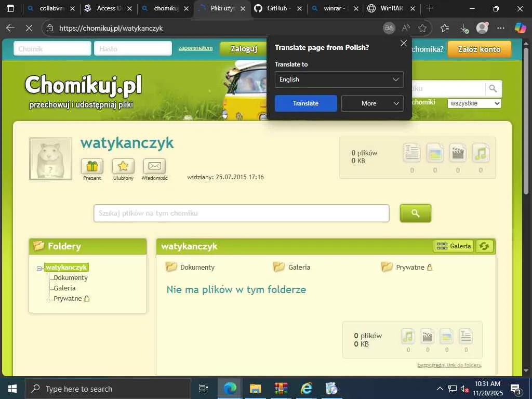Click the browser address bar URL
Screen dimensions: 532x399
[x=111, y=28]
